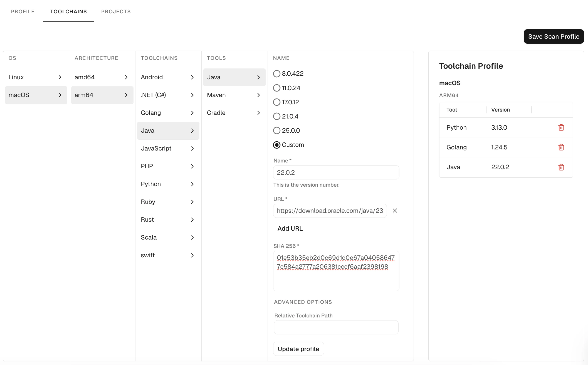The height and width of the screenshot is (365, 588).
Task: Delete the Python 3.13.0 toolchain entry
Action: coord(561,127)
